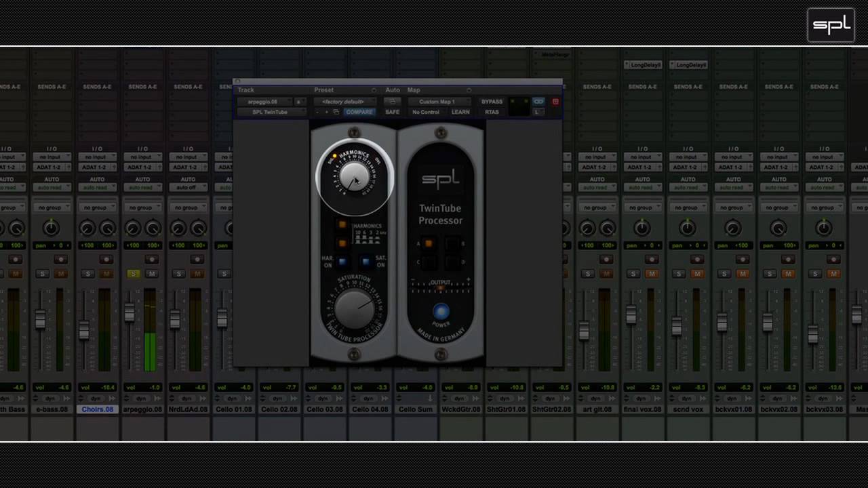Click the scnd vox volume fader
Image resolution: width=868 pixels, height=488 pixels.
676,326
